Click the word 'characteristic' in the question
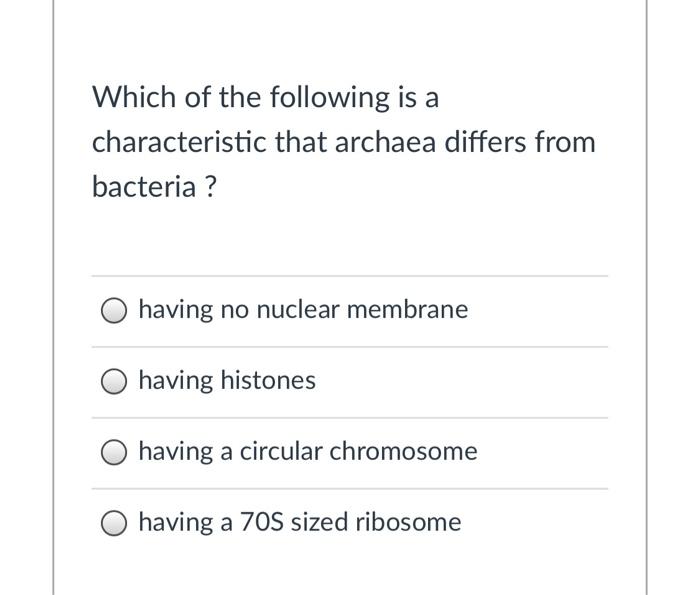 click(x=179, y=142)
